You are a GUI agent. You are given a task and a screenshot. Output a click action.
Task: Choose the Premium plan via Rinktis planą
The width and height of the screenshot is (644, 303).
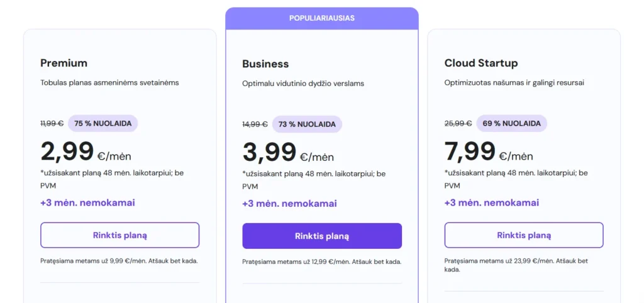coord(120,235)
